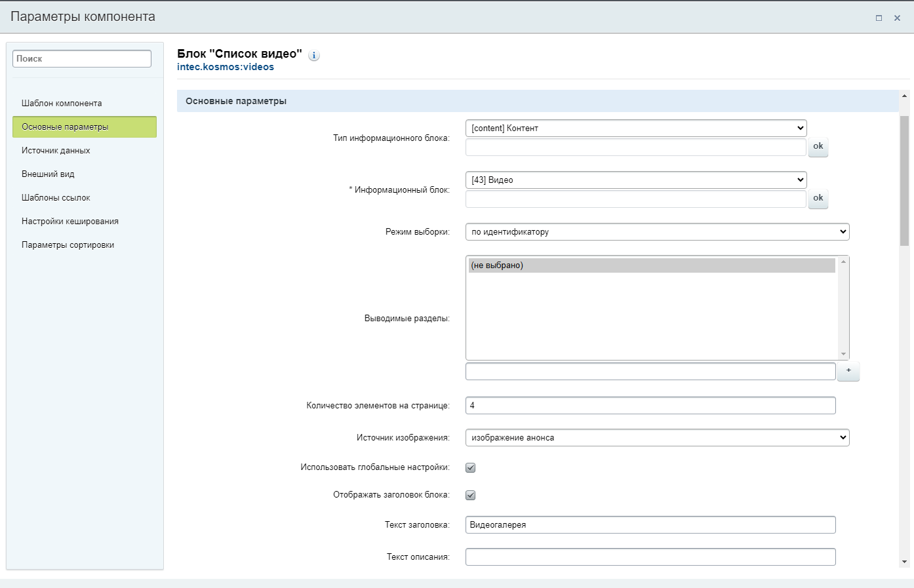Screen dimensions: 914x588
Task: Click the plus button to add section
Action: 848,371
